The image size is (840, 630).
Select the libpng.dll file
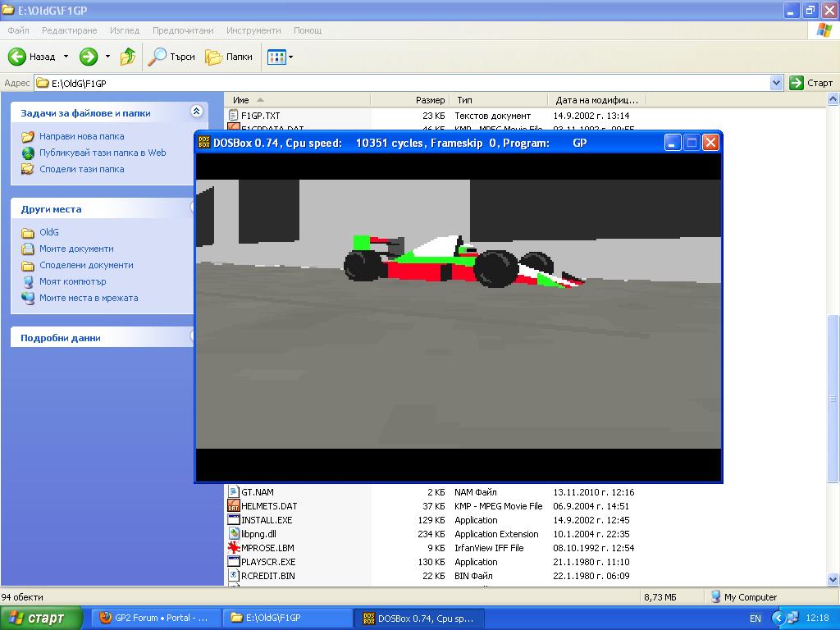(x=258, y=534)
